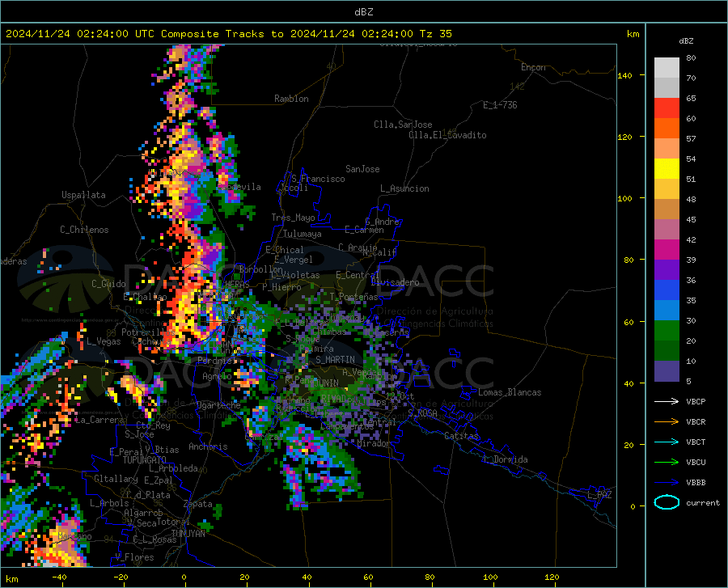The width and height of the screenshot is (728, 588).
Task: Click the cyan VBCT arrow legend icon
Action: (667, 442)
